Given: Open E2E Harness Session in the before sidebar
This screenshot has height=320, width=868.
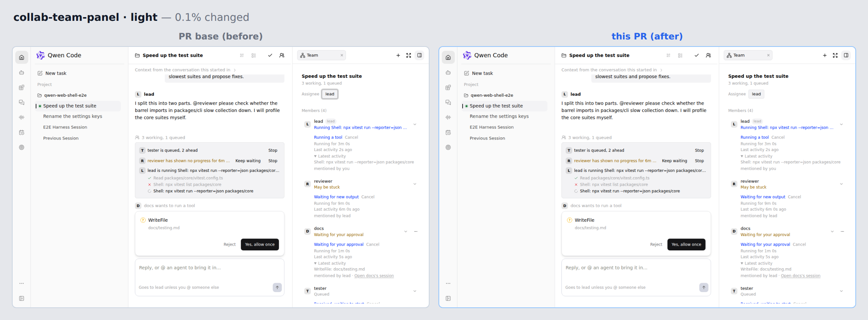Looking at the screenshot, I should tap(65, 127).
